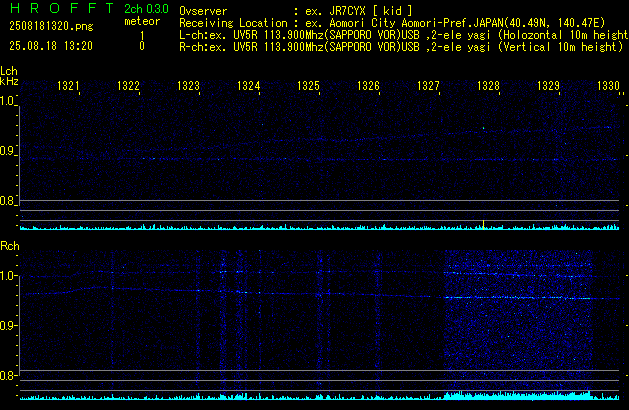Select the 1.0 frequency label on Rch axis
629x410 pixels.
click(x=7, y=276)
